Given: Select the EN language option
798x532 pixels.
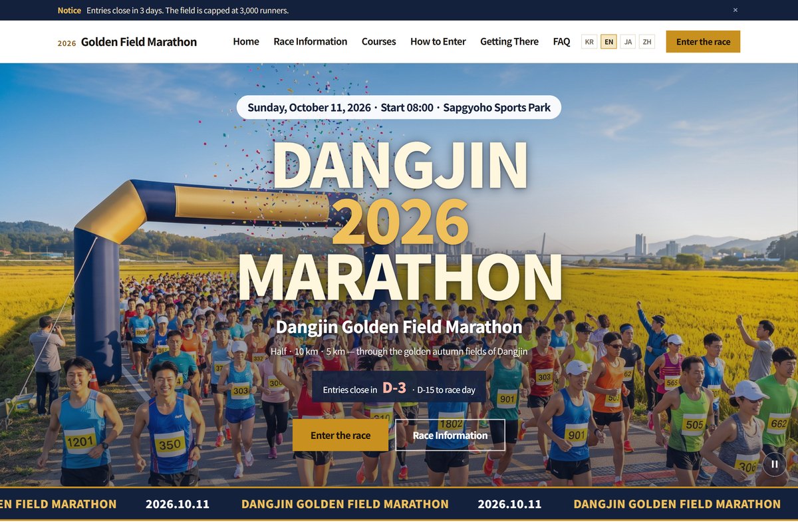Looking at the screenshot, I should tap(608, 42).
